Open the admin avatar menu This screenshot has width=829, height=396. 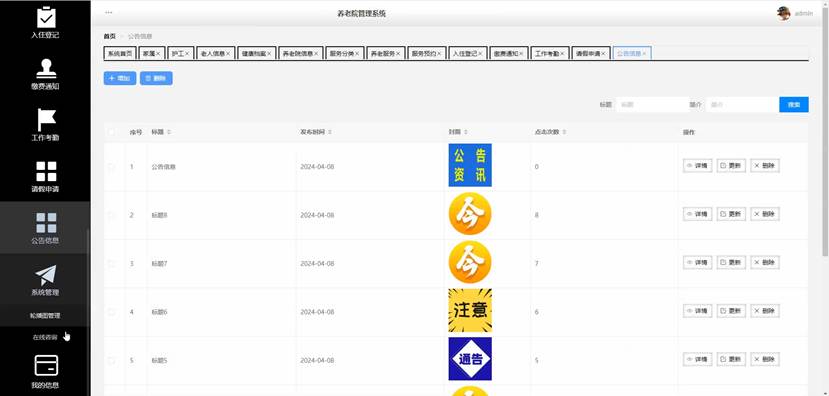784,13
